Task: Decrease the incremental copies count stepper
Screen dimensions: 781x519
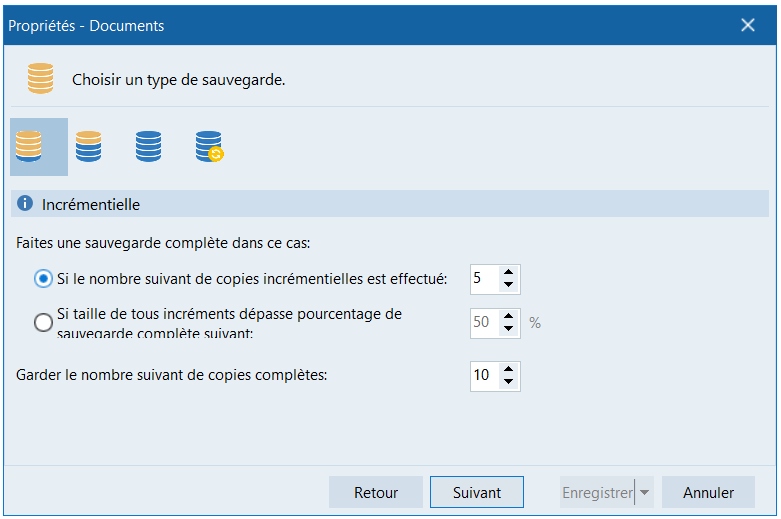Action: [508, 286]
